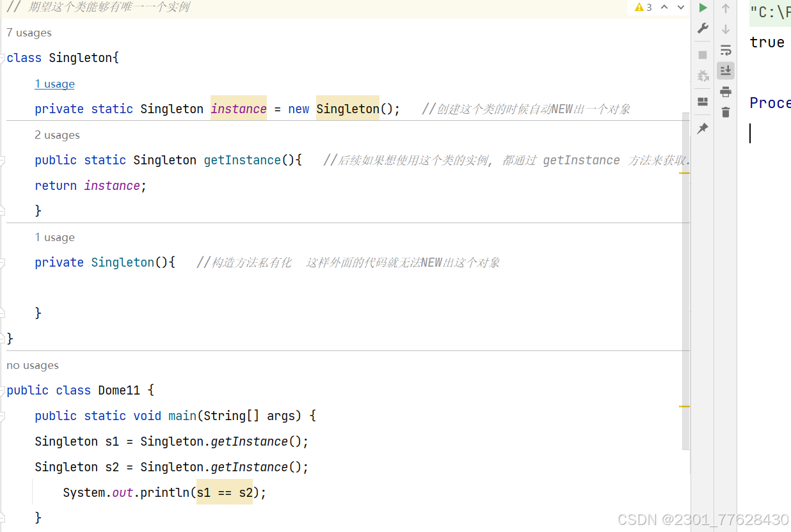Click the pin tool window icon
This screenshot has width=791, height=532.
[x=702, y=128]
